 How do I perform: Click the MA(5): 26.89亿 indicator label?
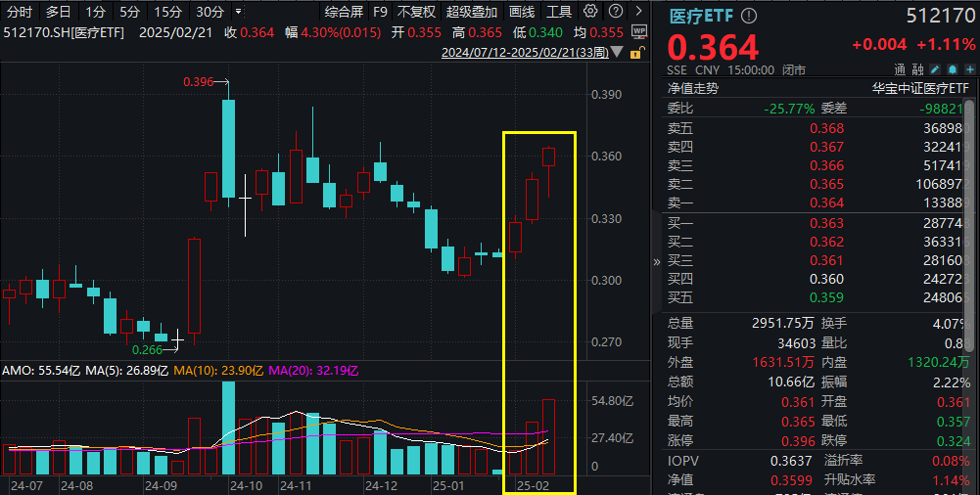pyautogui.click(x=127, y=371)
